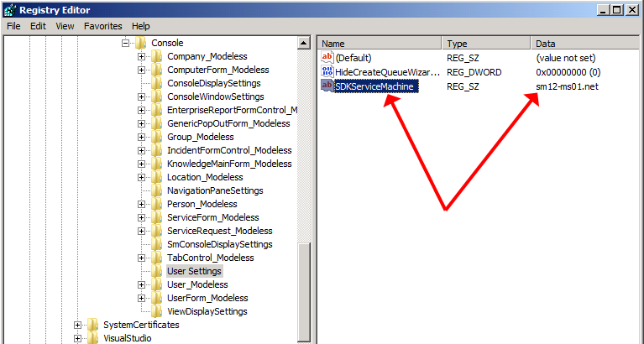Click the SDKServiceMachine string value icon
This screenshot has height=344, width=644.
pos(327,86)
